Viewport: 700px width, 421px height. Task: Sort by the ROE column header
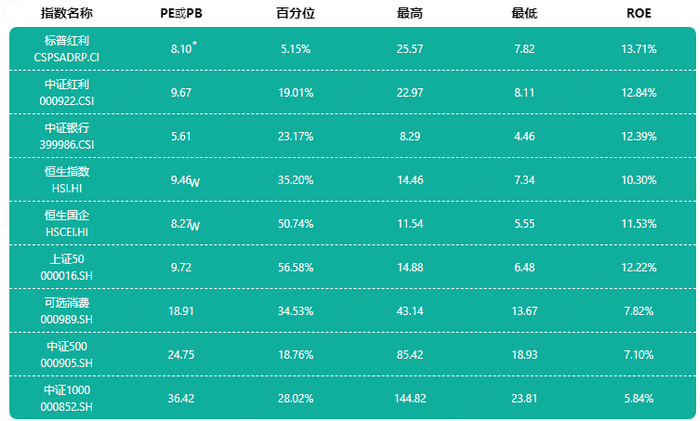(x=638, y=14)
